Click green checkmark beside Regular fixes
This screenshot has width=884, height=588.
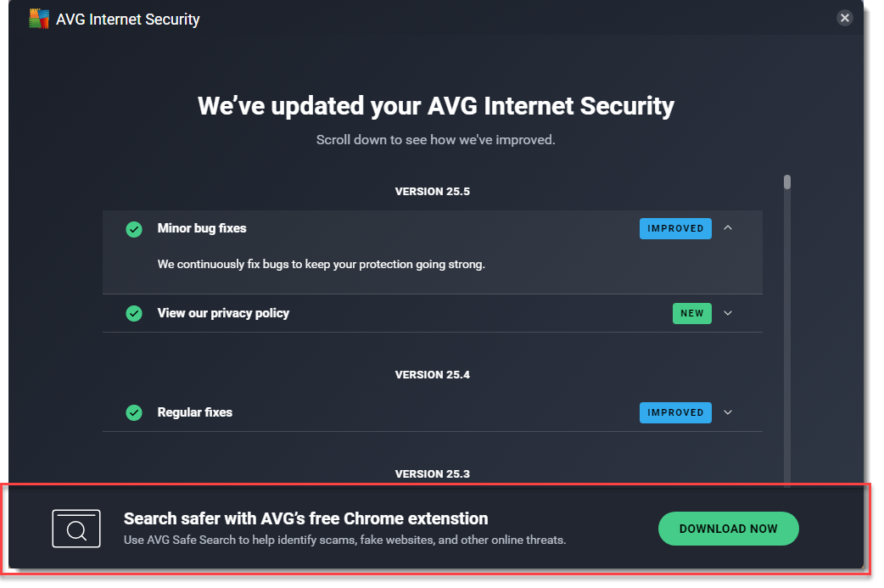(x=134, y=413)
